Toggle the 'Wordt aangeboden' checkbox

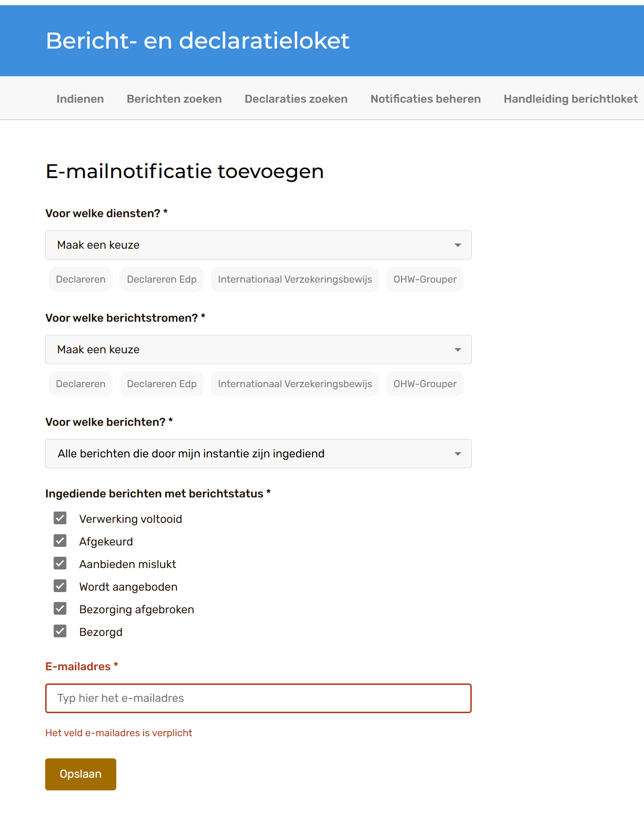click(x=60, y=586)
